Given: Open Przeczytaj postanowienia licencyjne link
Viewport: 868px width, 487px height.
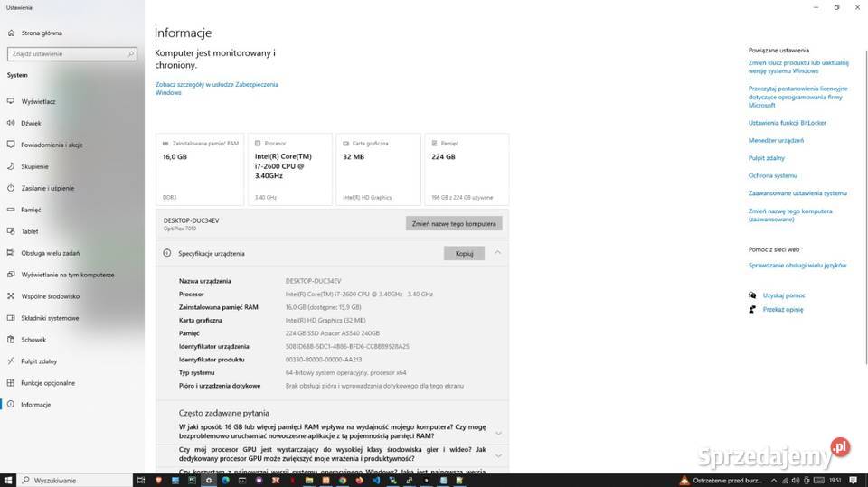Looking at the screenshot, I should point(797,97).
